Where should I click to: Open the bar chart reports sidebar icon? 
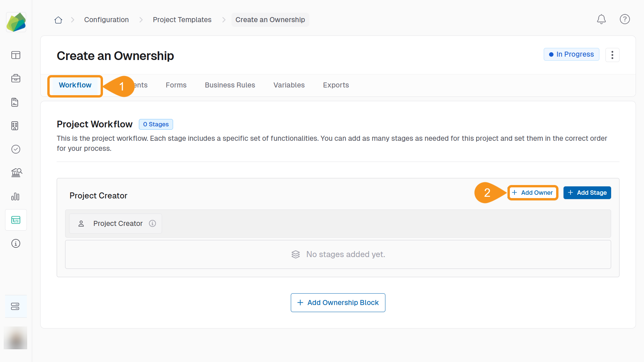click(x=16, y=196)
